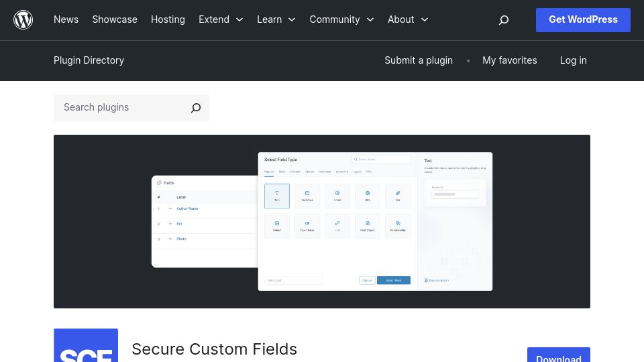The height and width of the screenshot is (362, 644).
Task: Focus the Search plugins input field
Action: coord(121,107)
